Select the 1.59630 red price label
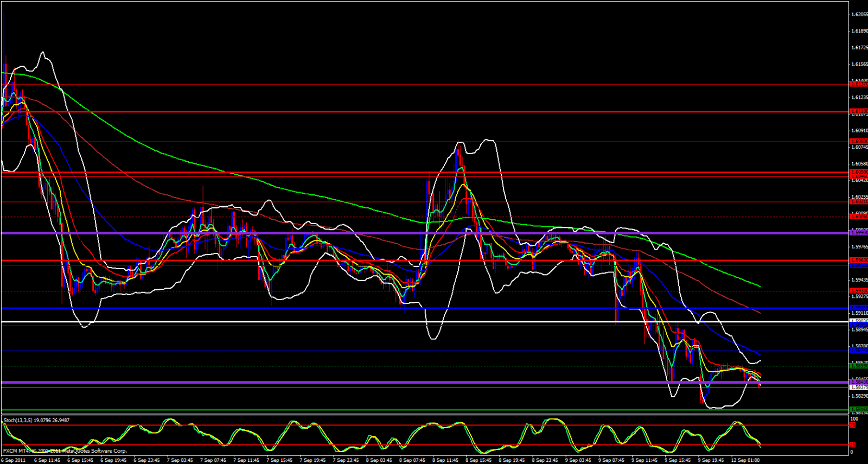Image resolution: width=868 pixels, height=464 pixels. [x=858, y=260]
